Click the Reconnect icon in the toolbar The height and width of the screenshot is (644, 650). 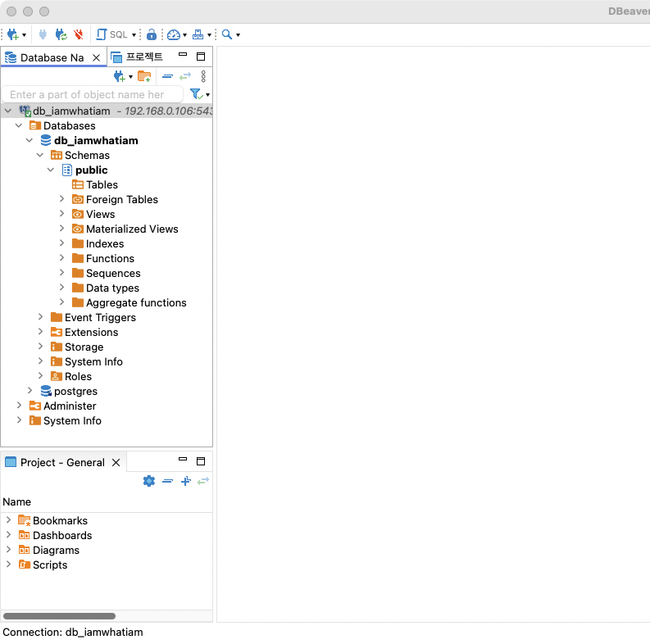pos(61,34)
